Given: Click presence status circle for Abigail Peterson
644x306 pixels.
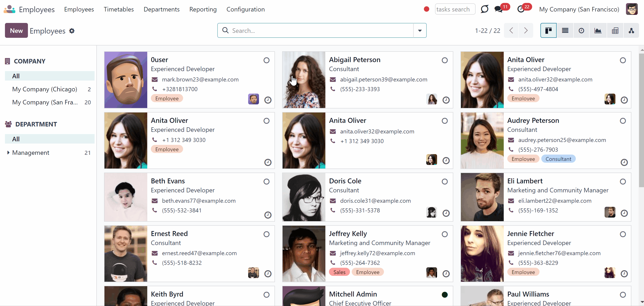Looking at the screenshot, I should (444, 60).
